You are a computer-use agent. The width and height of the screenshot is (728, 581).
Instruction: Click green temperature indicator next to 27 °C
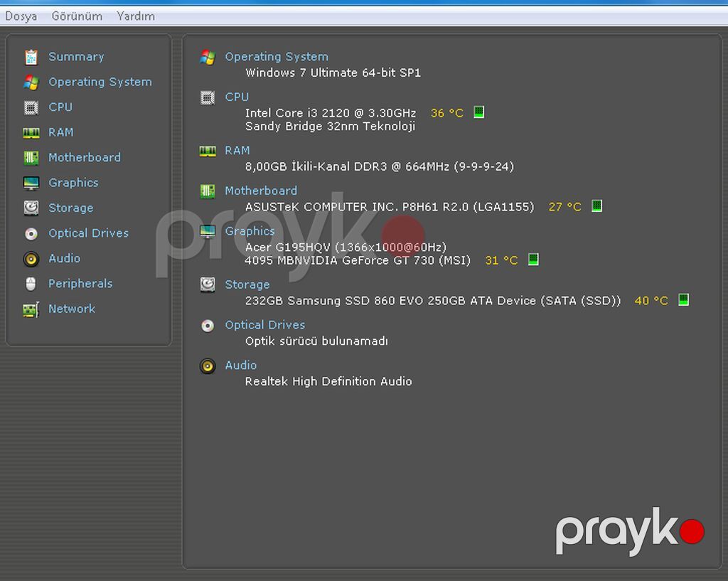click(596, 206)
